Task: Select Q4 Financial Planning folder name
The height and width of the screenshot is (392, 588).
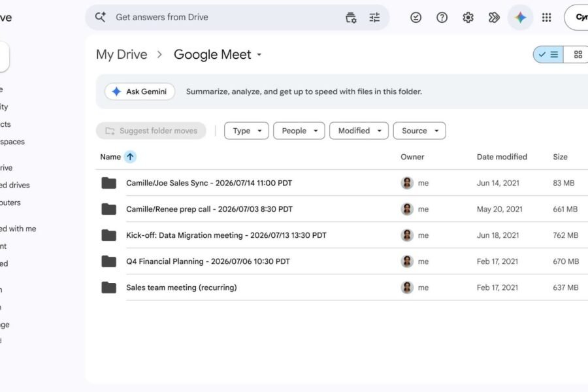Action: [208, 261]
